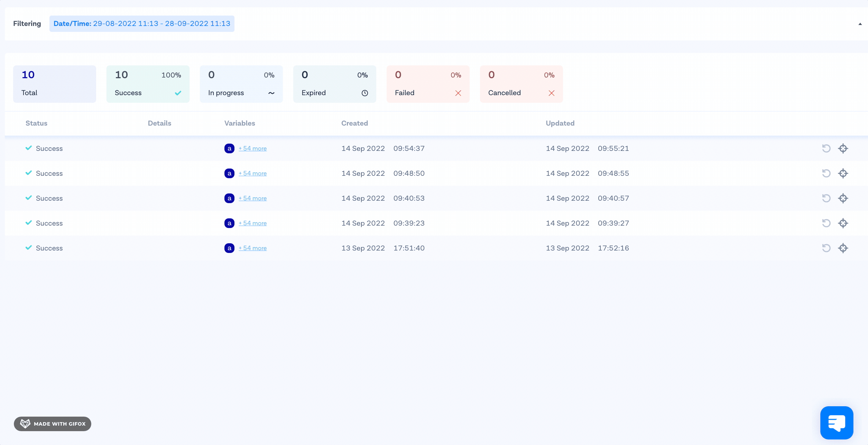Open Date/Time filter chip
This screenshot has height=445, width=868.
point(142,24)
